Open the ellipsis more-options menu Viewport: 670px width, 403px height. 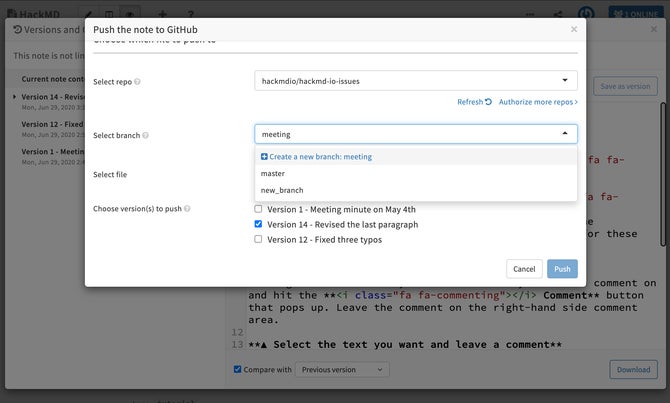click(x=530, y=14)
